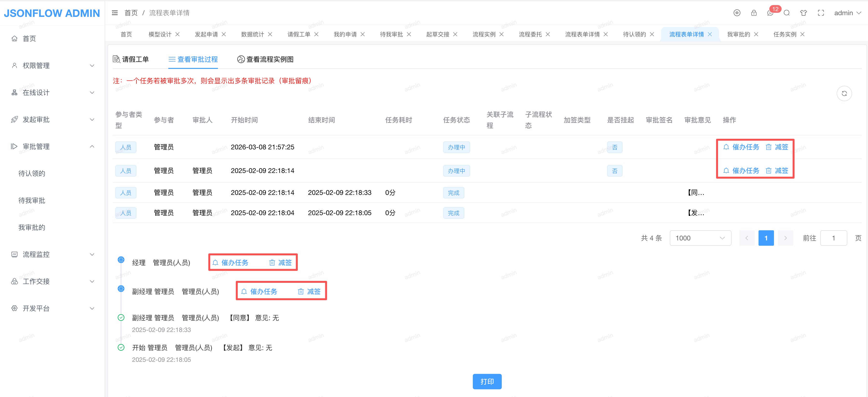Open the page size 1000 dropdown
The height and width of the screenshot is (397, 868).
(x=700, y=238)
